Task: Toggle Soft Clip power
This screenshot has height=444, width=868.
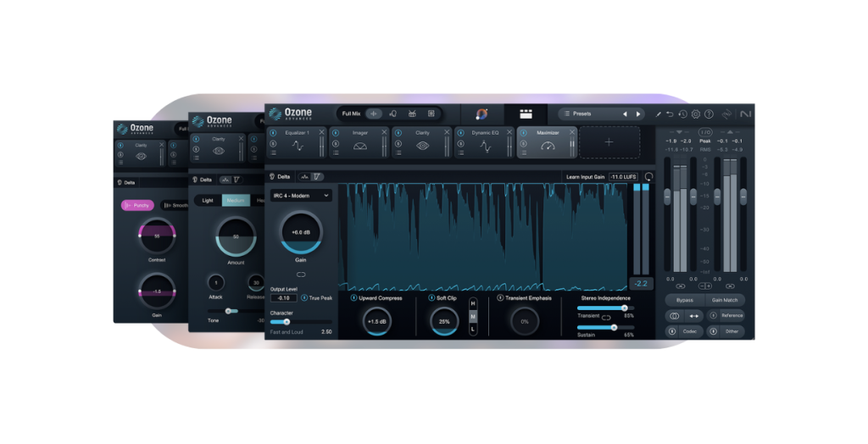Action: coord(431,298)
